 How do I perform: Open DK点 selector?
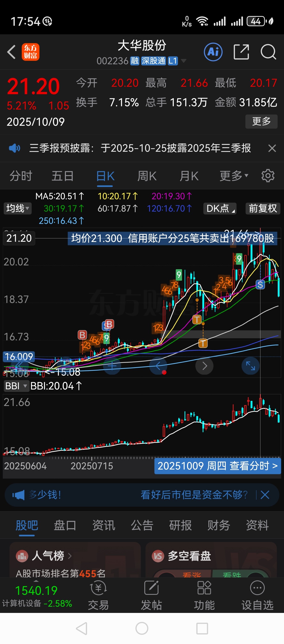tap(220, 208)
